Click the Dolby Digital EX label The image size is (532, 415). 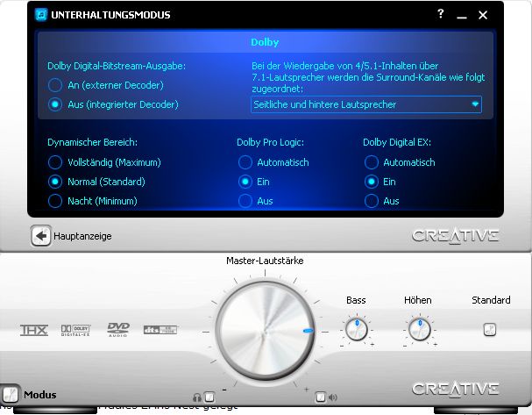pos(397,142)
